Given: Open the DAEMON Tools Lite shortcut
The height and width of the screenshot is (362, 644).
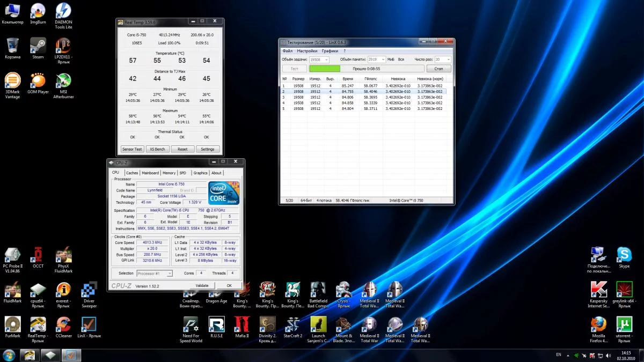Looking at the screenshot, I should pyautogui.click(x=63, y=11).
